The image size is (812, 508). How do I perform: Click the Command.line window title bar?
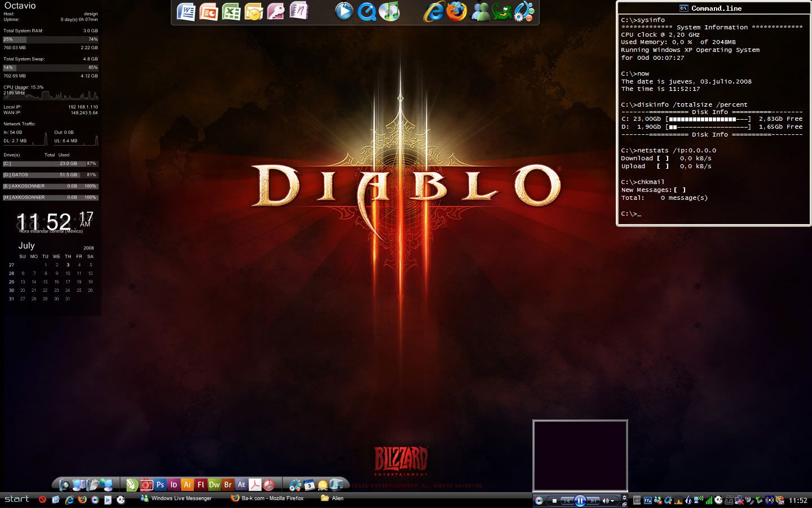click(x=713, y=8)
